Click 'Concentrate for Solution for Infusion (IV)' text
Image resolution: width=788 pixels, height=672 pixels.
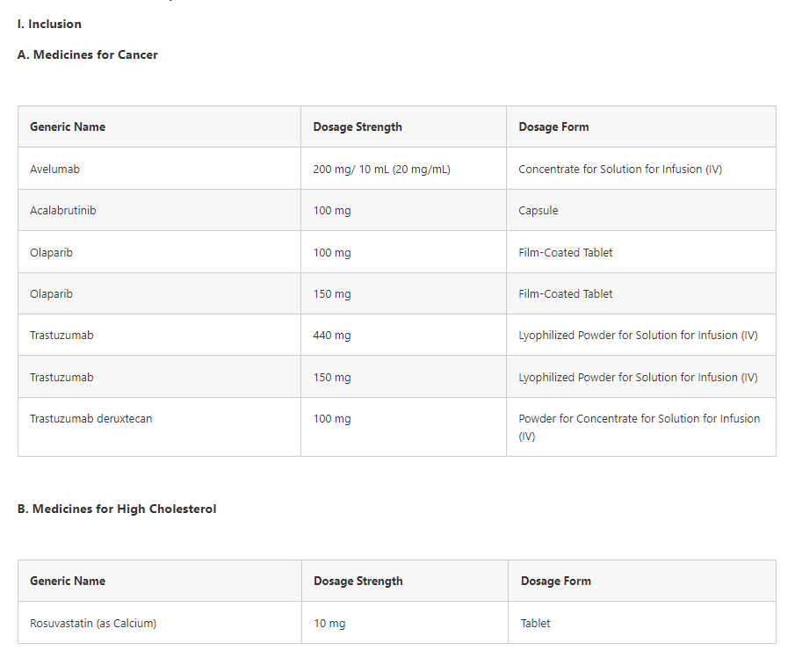coord(620,169)
